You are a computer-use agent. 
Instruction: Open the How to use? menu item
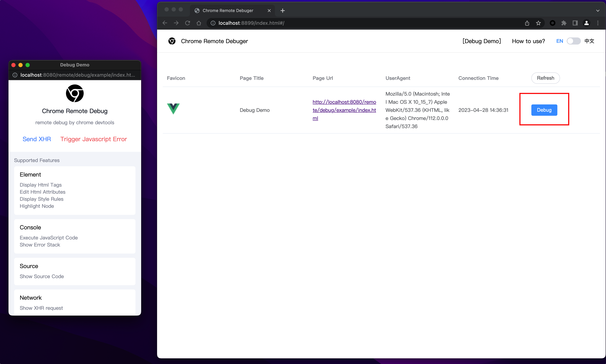(528, 41)
